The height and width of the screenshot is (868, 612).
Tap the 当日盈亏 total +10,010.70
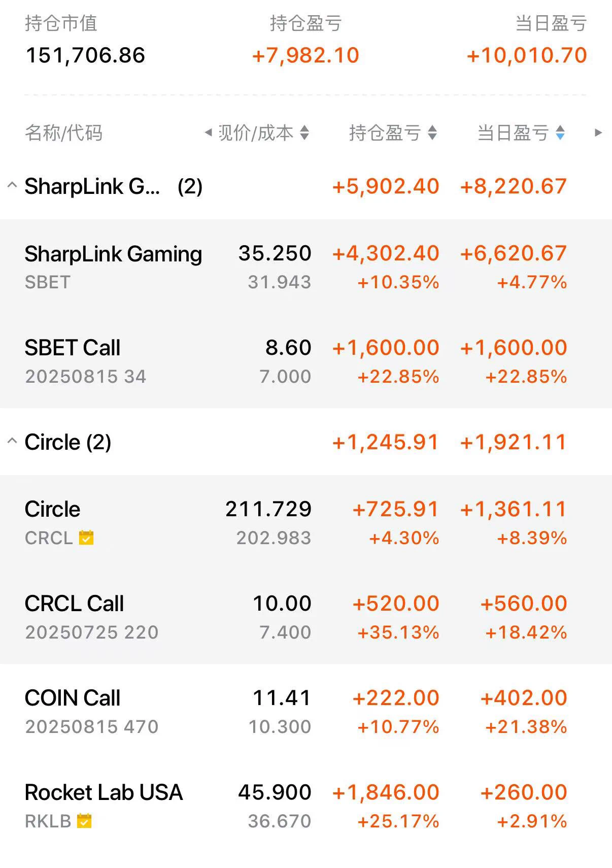pos(527,55)
